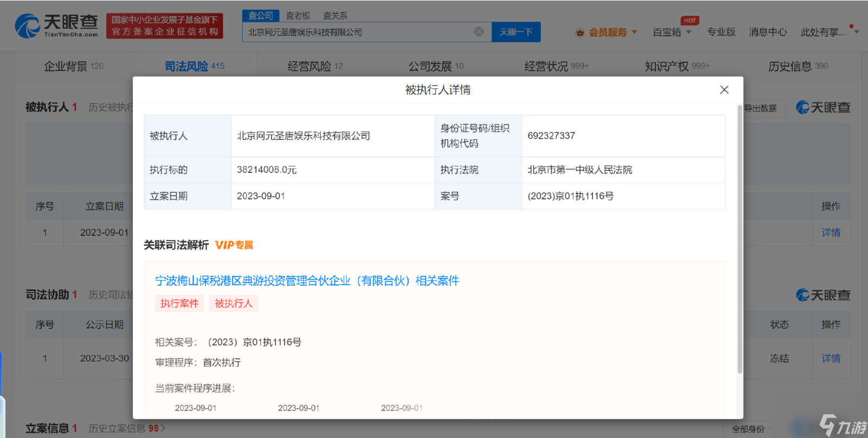Select the 查老板 search tab
Screen dimensions: 868x438
pyautogui.click(x=298, y=16)
